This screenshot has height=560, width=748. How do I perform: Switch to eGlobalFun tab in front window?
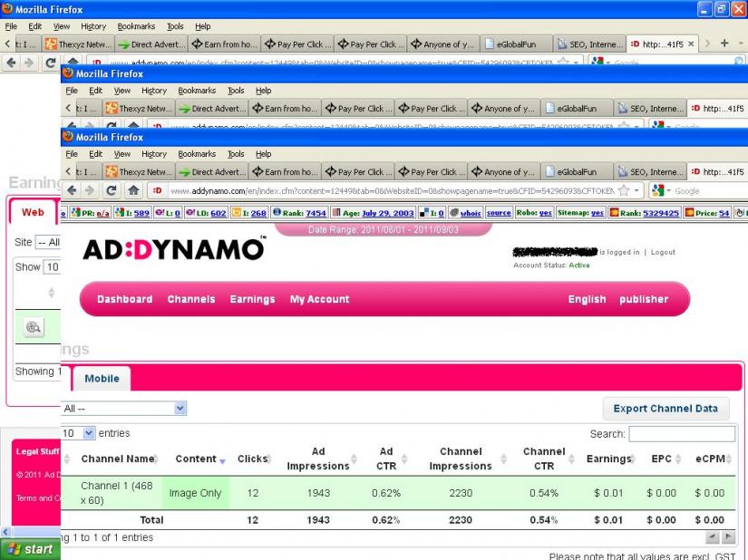pos(578,171)
